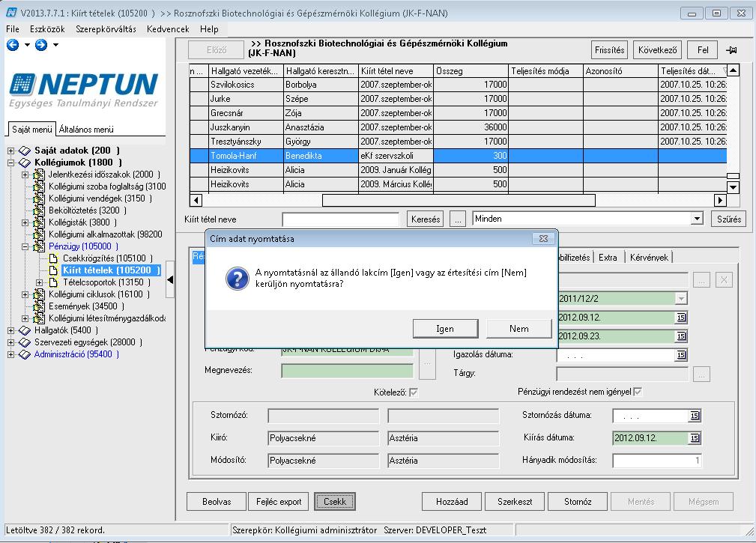Viewport: 756px width, 543px height.
Task: Click the Összeg column header
Action: click(471, 71)
